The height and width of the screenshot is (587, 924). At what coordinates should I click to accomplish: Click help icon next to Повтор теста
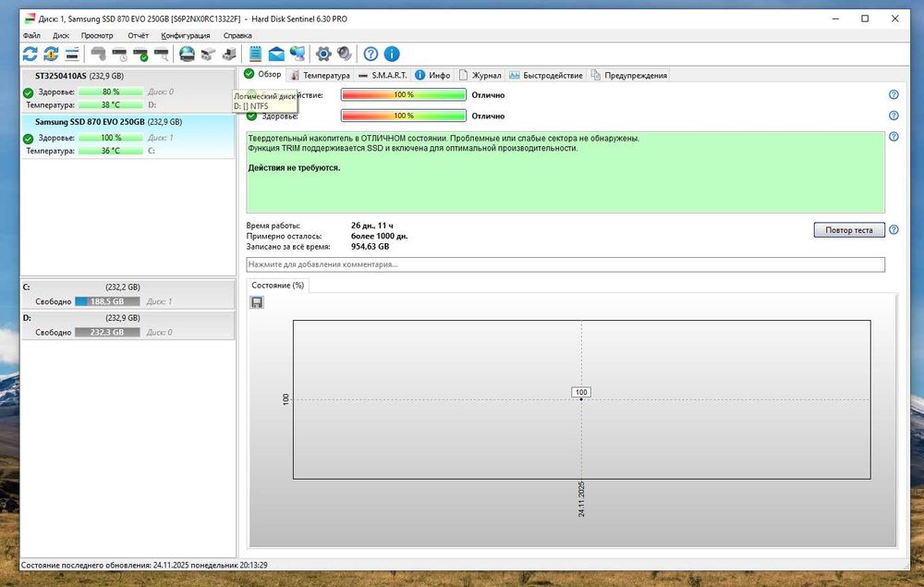coord(894,230)
